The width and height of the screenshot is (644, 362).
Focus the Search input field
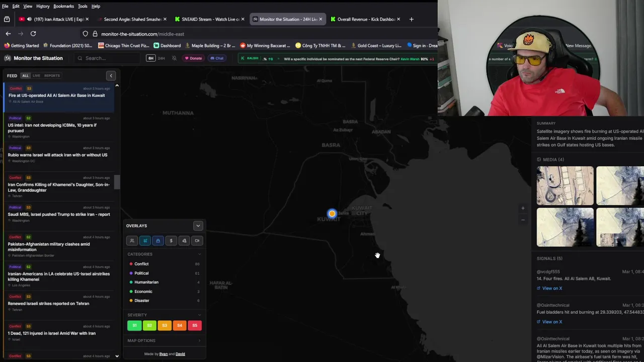tap(108, 58)
